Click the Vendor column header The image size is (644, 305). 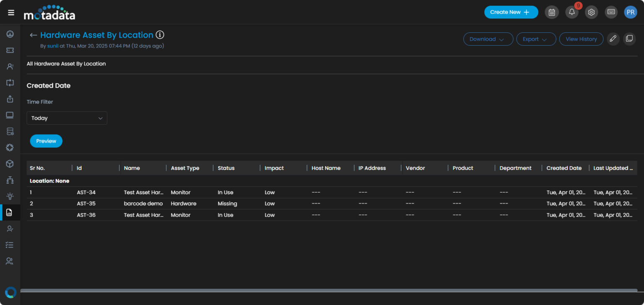click(x=415, y=168)
